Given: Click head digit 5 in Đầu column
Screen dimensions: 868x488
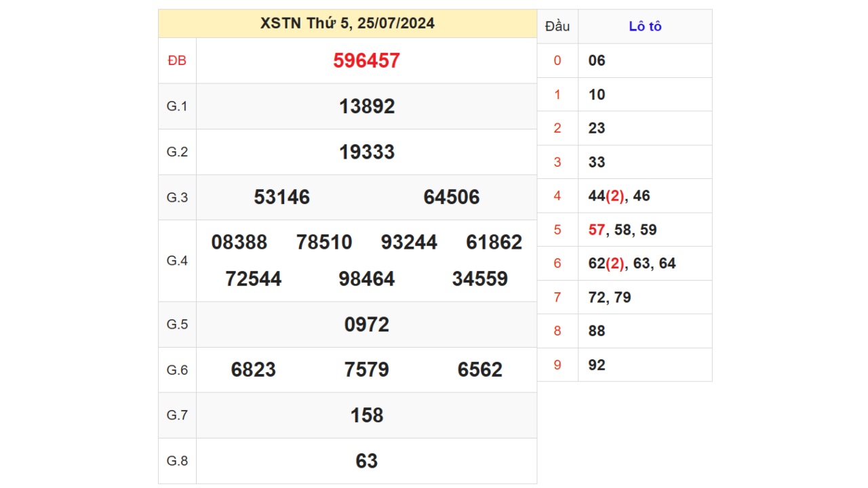Looking at the screenshot, I should [x=557, y=230].
